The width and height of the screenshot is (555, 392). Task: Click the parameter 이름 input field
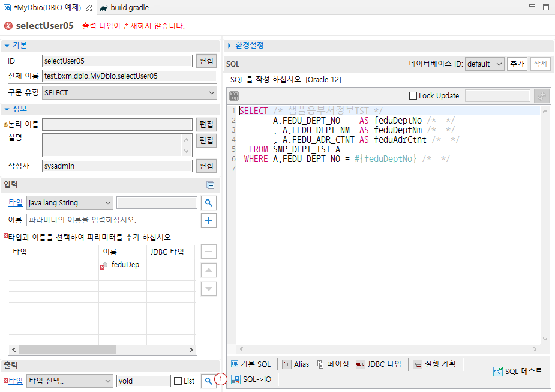tap(112, 220)
